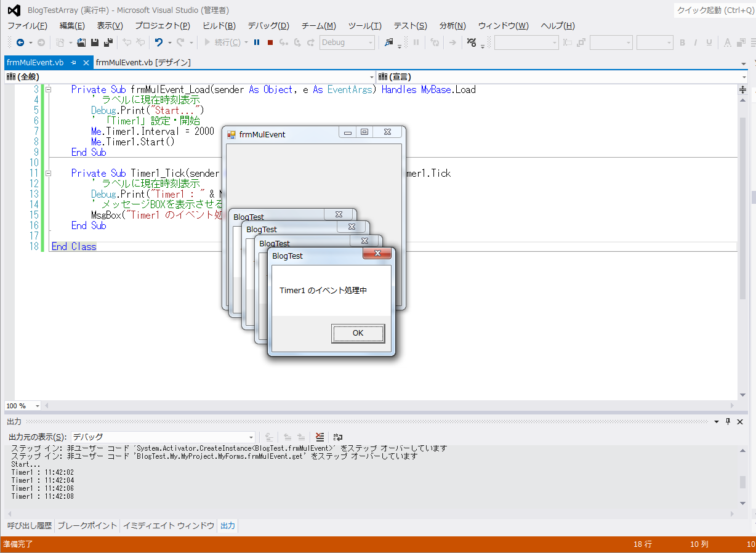
Task: Stop debugging with the red square icon
Action: coord(270,42)
